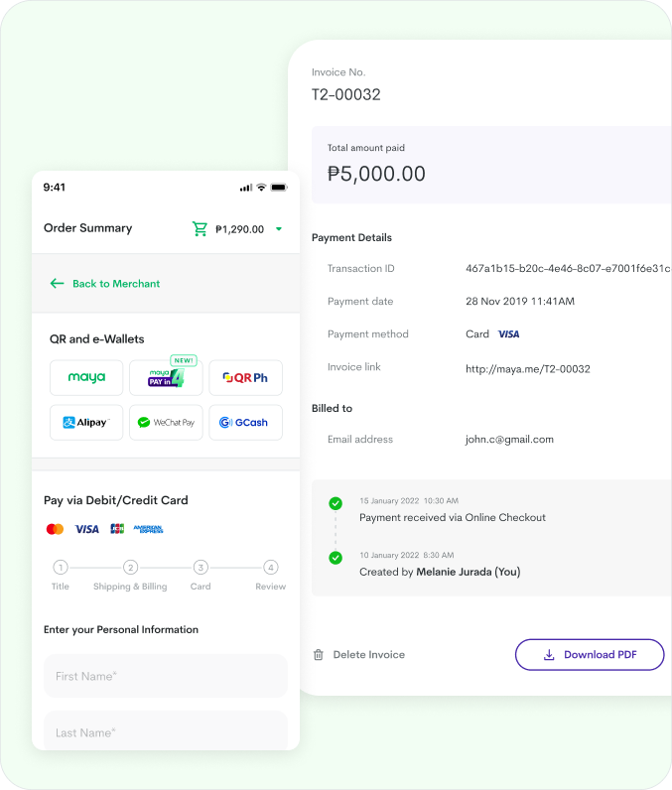Jump to step 3 Card
This screenshot has height=790, width=672.
[x=201, y=568]
